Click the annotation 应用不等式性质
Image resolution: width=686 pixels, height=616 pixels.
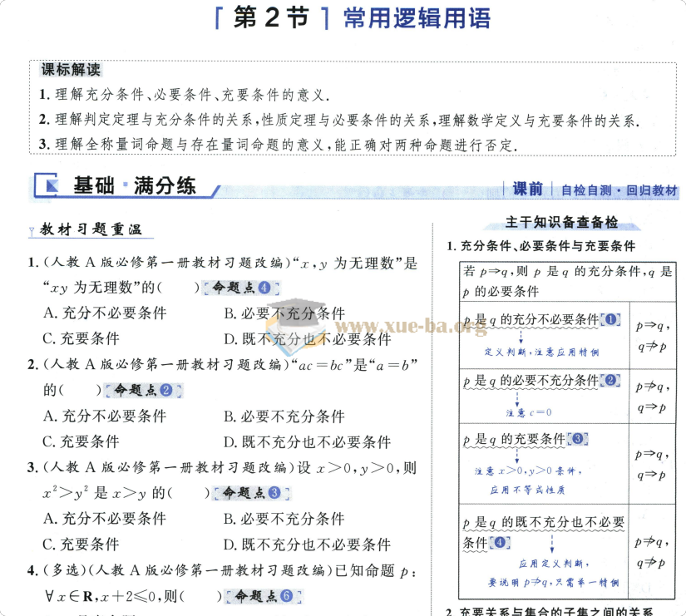pyautogui.click(x=528, y=490)
